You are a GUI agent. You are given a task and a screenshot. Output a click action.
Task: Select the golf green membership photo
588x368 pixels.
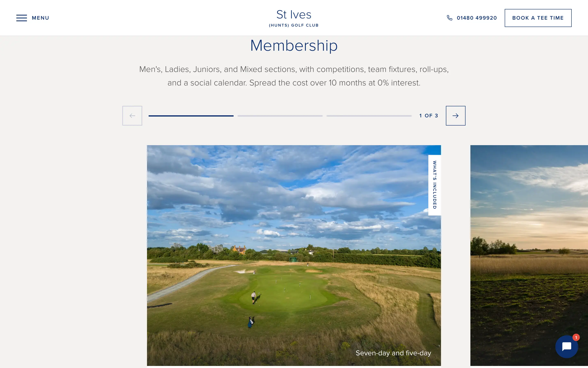tap(294, 256)
